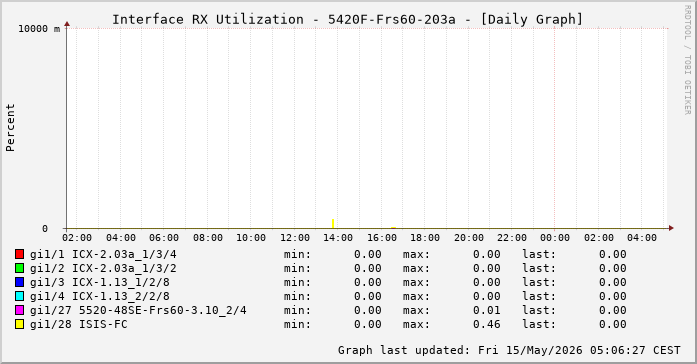Click the 16:00 x-axis time label
The width and height of the screenshot is (697, 364).
tap(381, 238)
